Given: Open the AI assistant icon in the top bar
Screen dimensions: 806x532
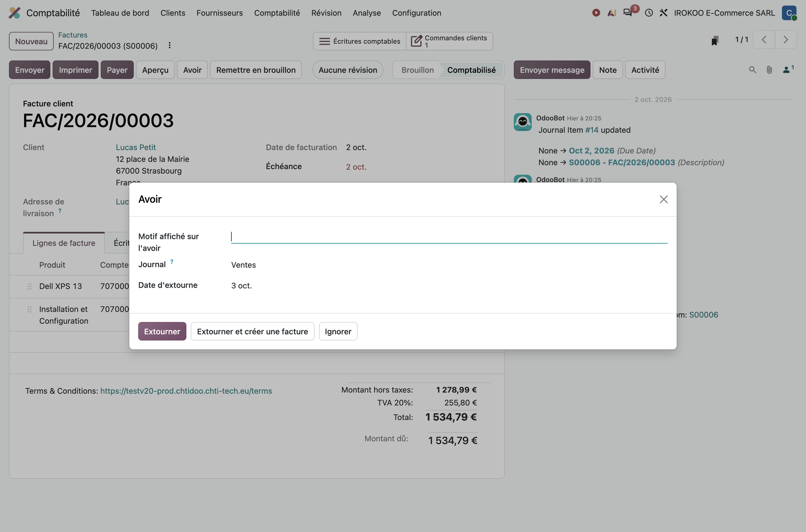Looking at the screenshot, I should click(612, 13).
